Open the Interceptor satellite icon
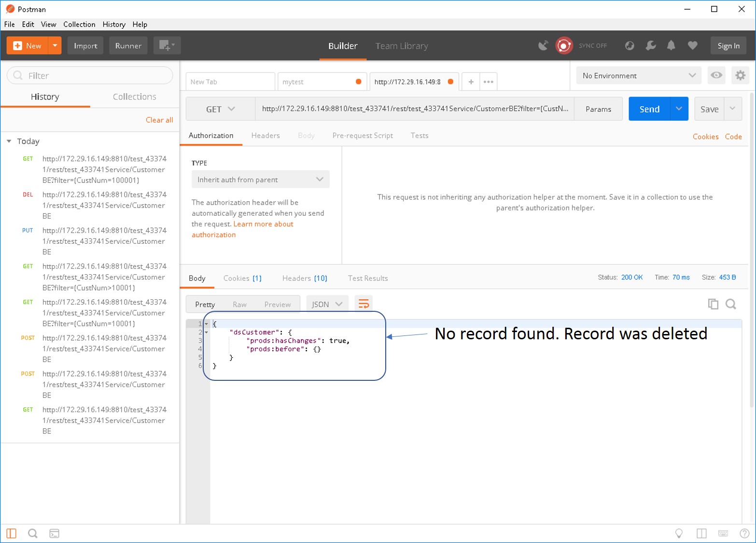The height and width of the screenshot is (543, 756). click(543, 45)
